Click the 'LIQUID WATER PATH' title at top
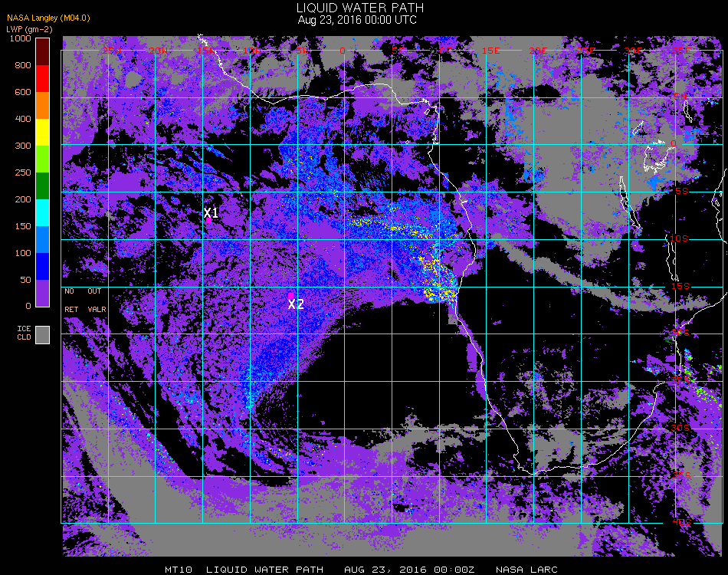The width and height of the screenshot is (728, 575). tap(360, 8)
